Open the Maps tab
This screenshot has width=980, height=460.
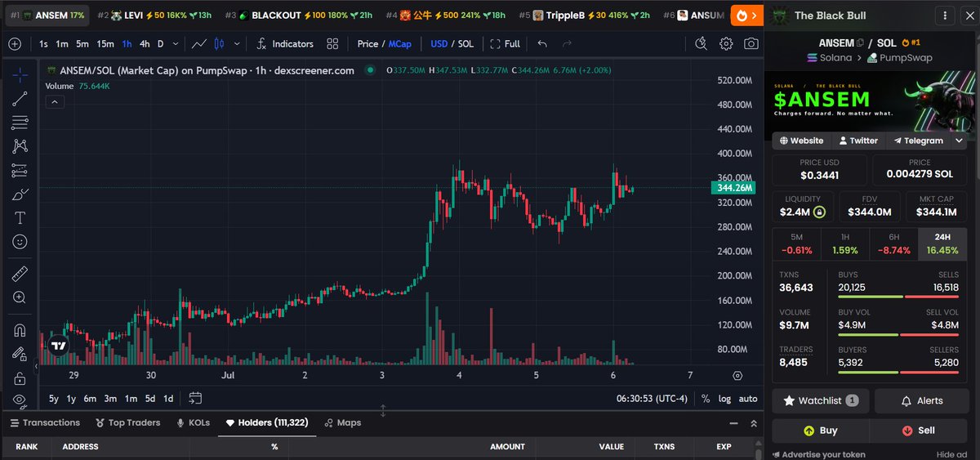(x=343, y=422)
